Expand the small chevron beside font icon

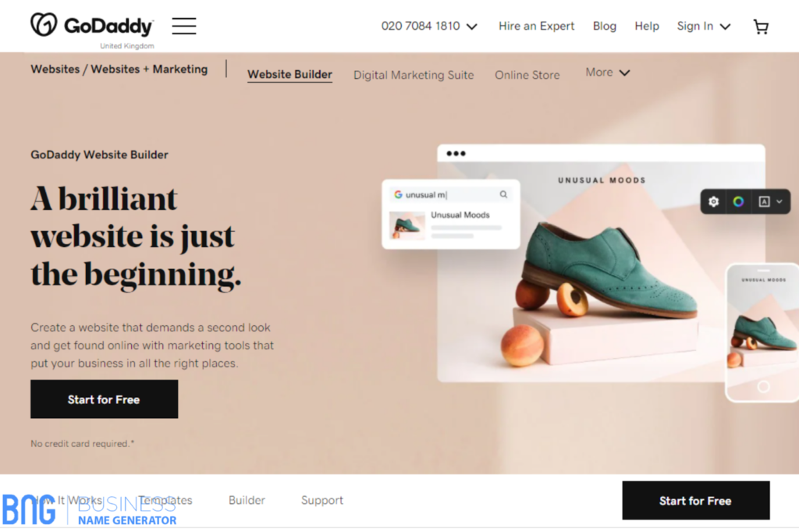[x=779, y=202]
